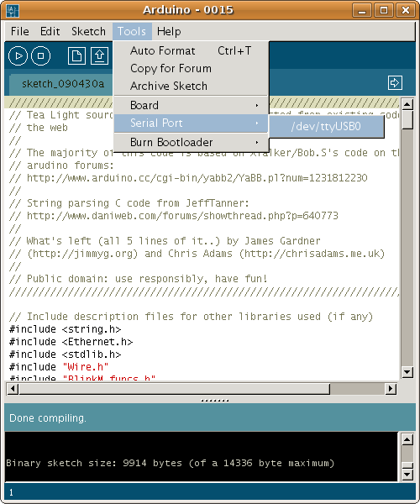420x504 pixels.
Task: Expand the Burn Bootloader submenu
Action: (x=191, y=142)
